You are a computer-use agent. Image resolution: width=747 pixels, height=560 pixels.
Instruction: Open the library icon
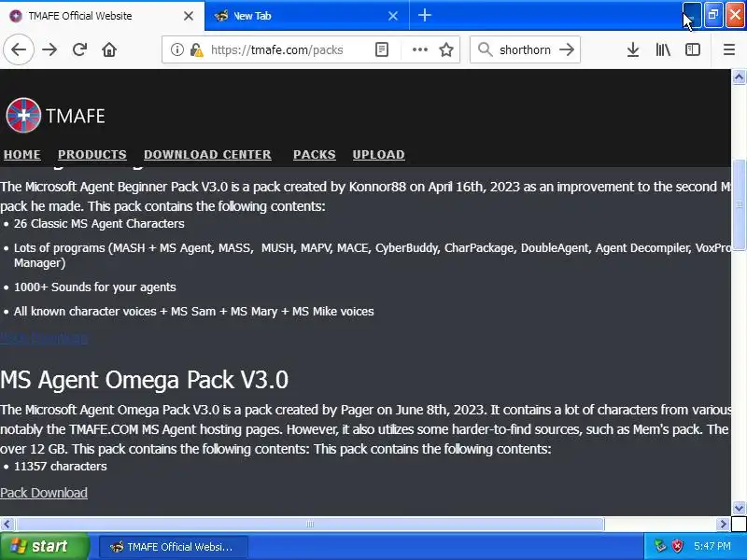tap(663, 49)
